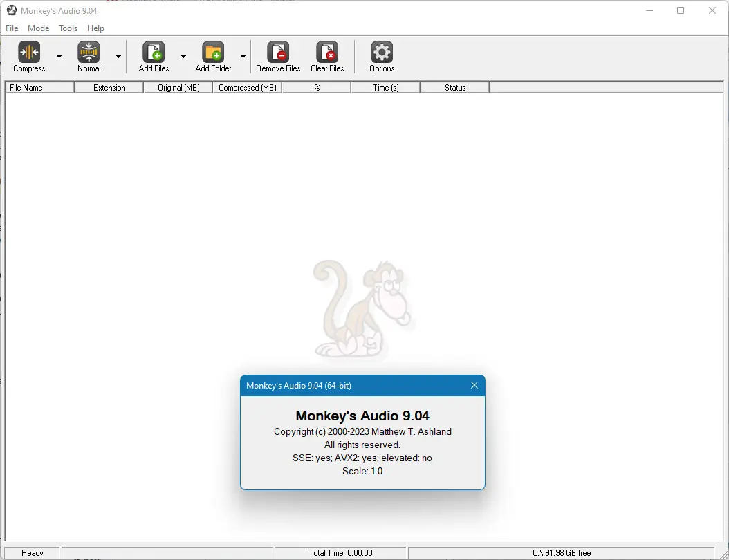Click the Copyright Matthew T. Ashland line
The height and width of the screenshot is (560, 729).
(x=362, y=431)
